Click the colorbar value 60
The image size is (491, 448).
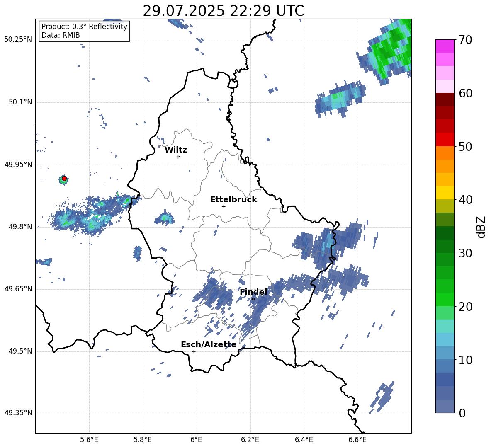[465, 93]
